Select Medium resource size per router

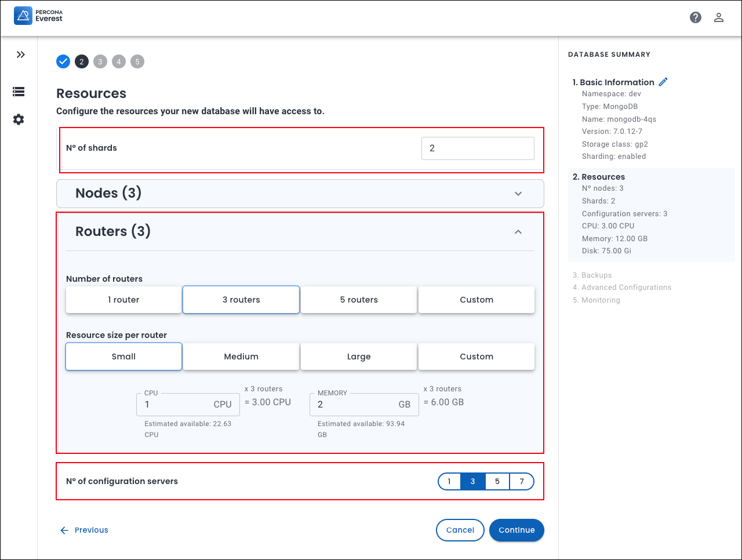241,357
